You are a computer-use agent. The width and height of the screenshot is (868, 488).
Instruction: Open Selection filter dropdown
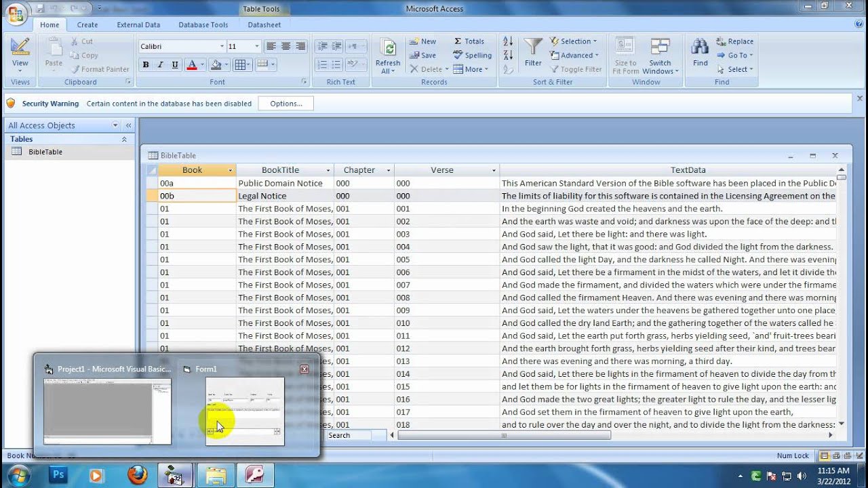(574, 41)
